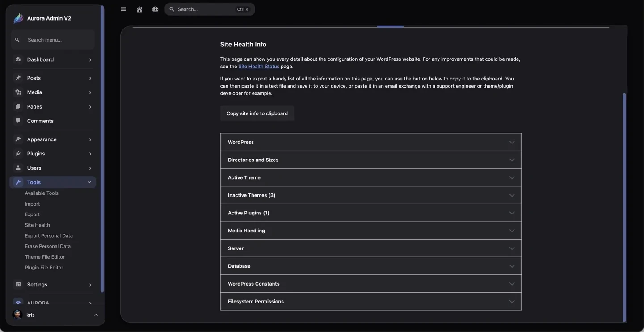The height and width of the screenshot is (332, 644).
Task: Click the Pages icon in sidebar
Action: [18, 106]
